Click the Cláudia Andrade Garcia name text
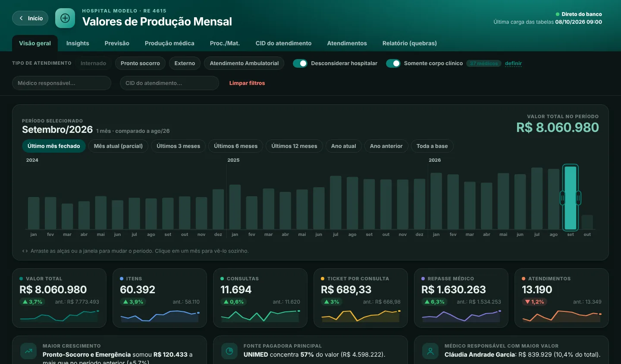This screenshot has width=621, height=364. [480, 355]
